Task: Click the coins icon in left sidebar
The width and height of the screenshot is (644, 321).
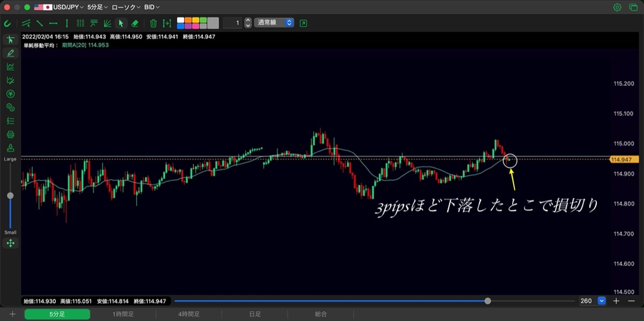Action: pyautogui.click(x=10, y=107)
